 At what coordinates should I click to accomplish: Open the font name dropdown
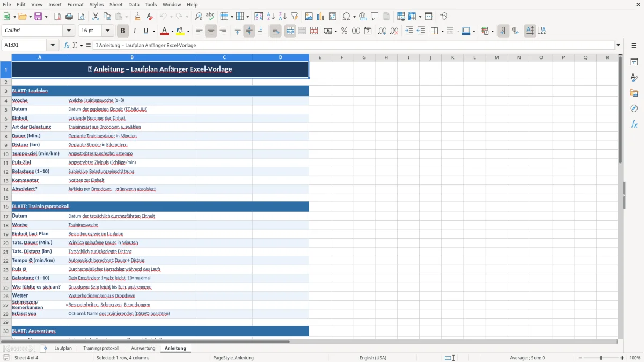(70, 31)
